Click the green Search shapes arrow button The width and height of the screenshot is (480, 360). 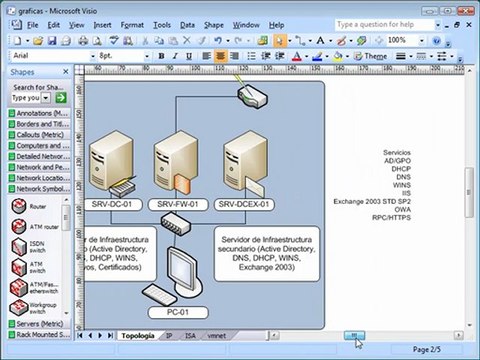[61, 98]
